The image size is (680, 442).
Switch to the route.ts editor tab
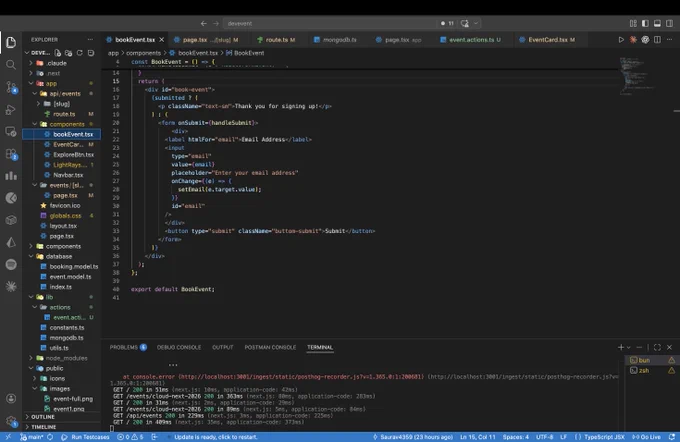tap(276, 39)
